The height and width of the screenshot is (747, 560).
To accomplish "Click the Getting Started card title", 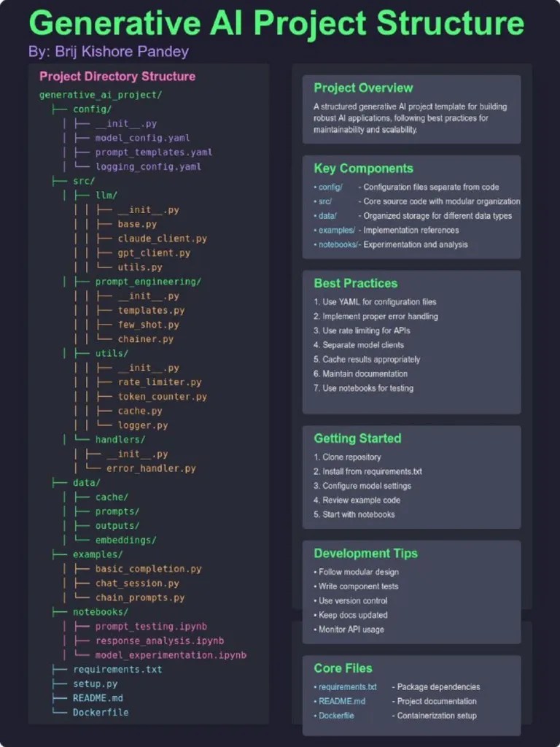I will pyautogui.click(x=357, y=438).
